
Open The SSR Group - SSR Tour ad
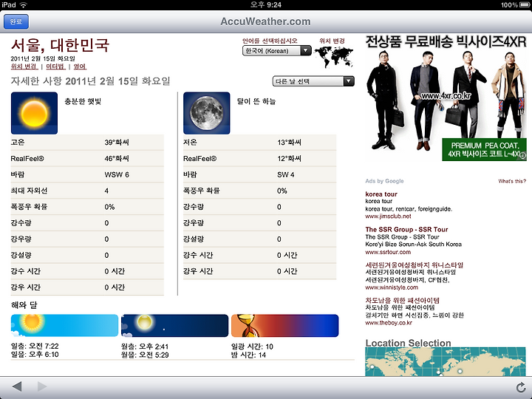tap(406, 229)
